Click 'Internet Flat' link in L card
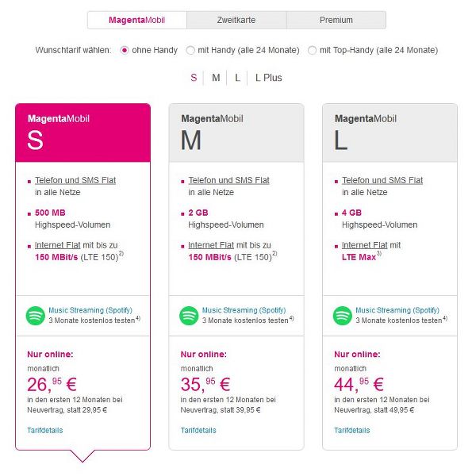The height and width of the screenshot is (476, 472). (365, 245)
